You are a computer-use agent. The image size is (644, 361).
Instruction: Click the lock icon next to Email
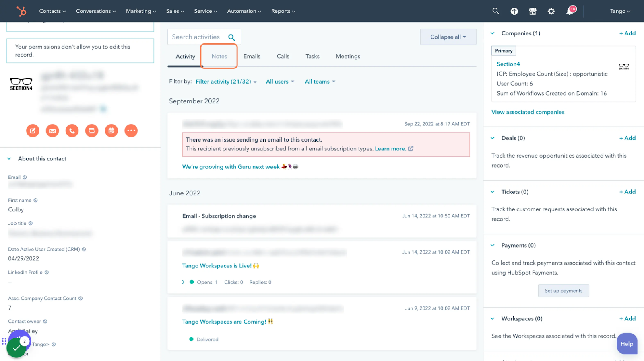(25, 177)
